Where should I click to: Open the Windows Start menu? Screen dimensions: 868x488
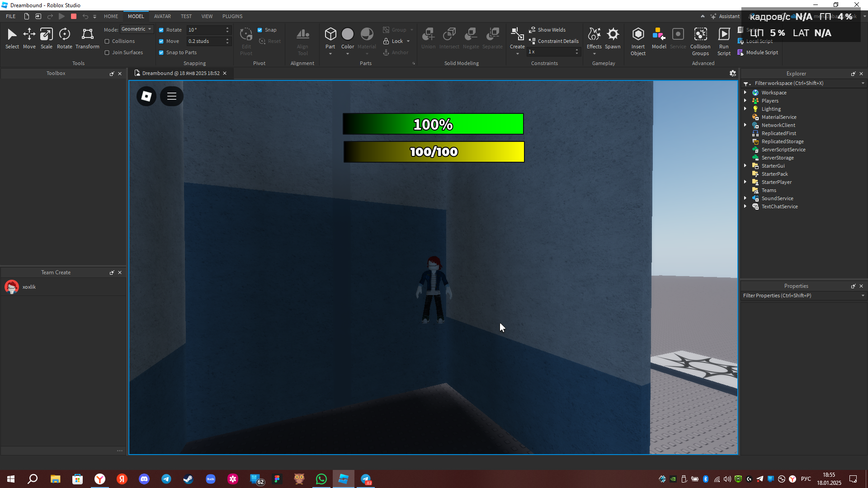[11, 479]
